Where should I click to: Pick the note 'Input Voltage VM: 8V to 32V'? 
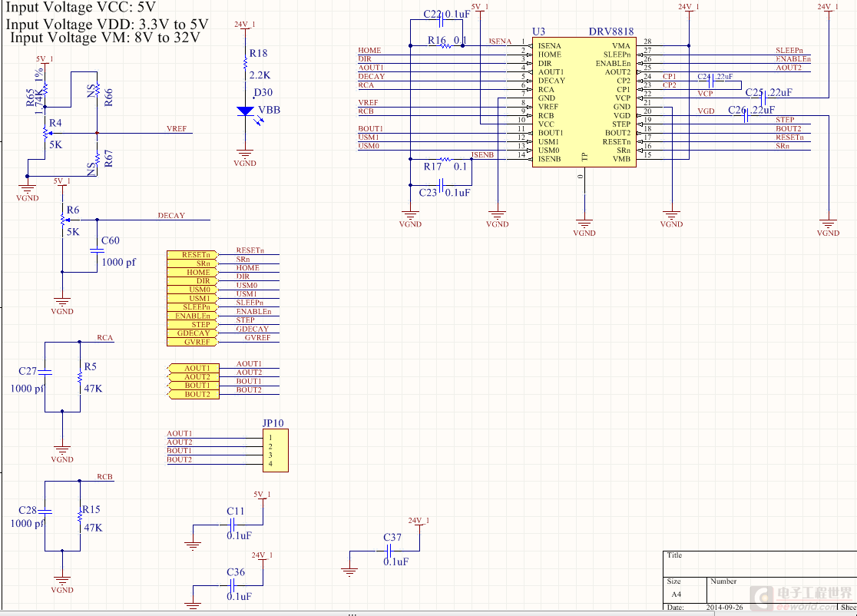pos(105,38)
